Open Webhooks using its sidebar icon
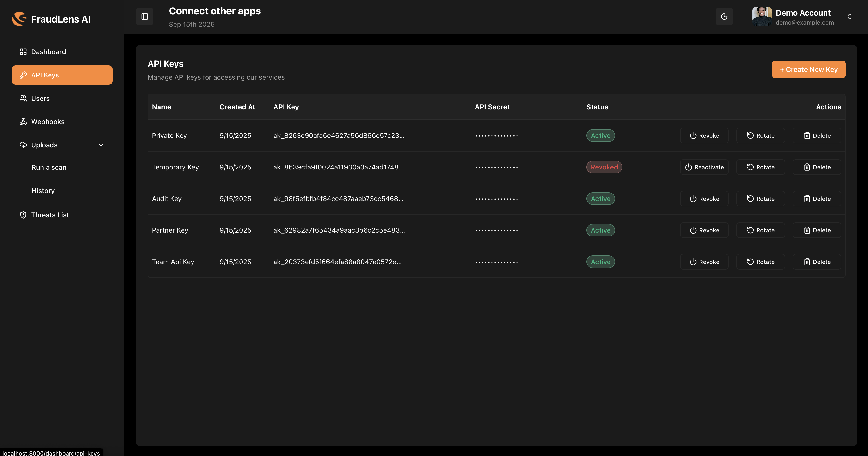 tap(23, 121)
